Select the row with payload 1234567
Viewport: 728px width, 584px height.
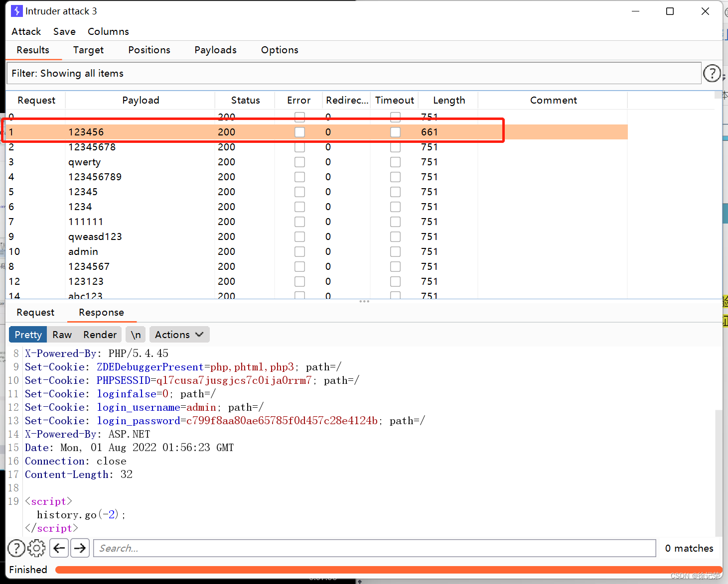click(x=317, y=266)
